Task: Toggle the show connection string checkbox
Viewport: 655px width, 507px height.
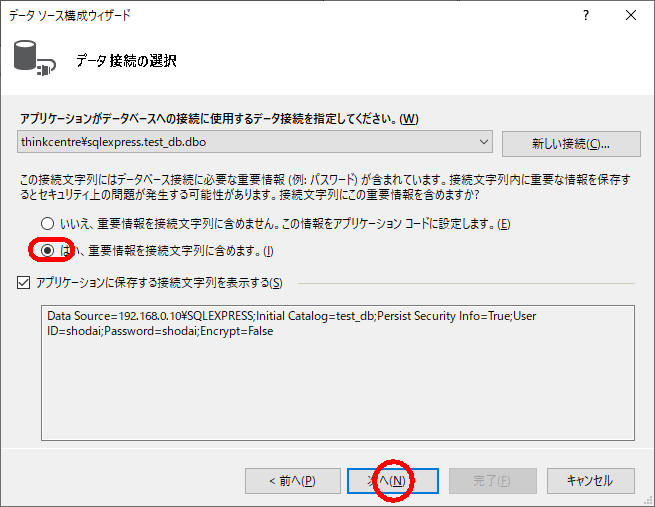Action: (24, 283)
